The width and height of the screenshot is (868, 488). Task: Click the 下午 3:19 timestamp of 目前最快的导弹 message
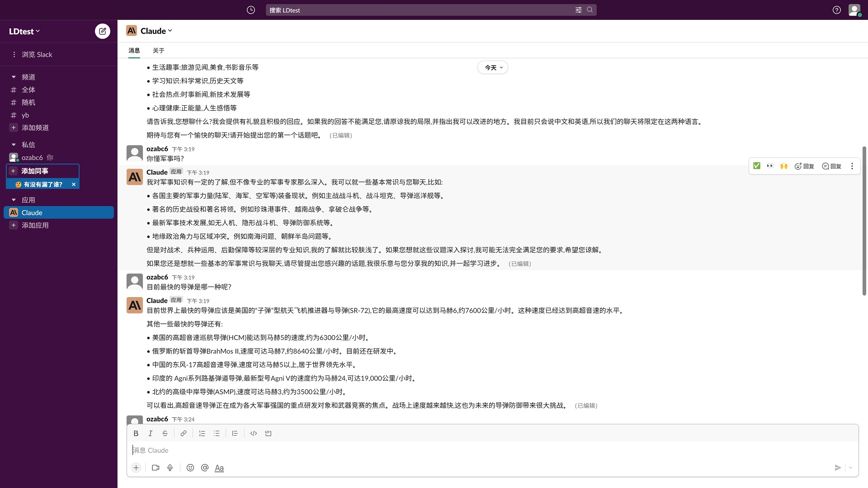[x=183, y=277]
